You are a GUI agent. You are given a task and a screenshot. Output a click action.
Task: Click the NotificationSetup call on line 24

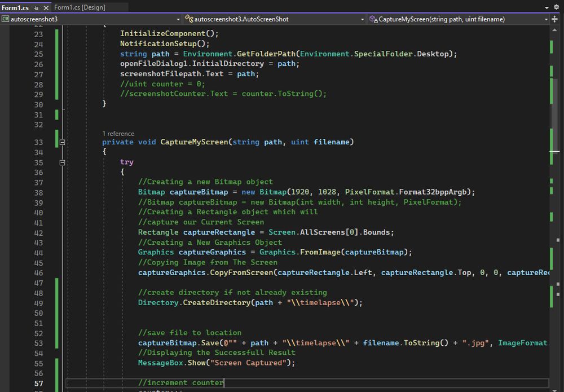tap(165, 43)
